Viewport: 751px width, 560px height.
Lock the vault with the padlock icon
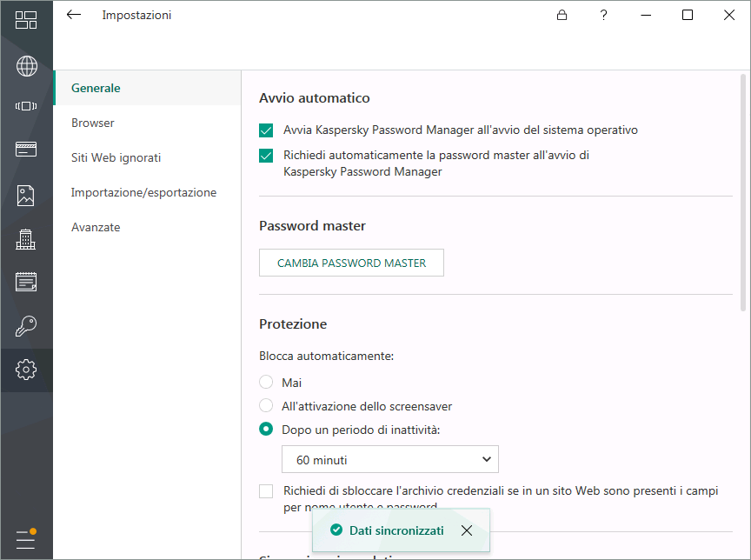point(562,16)
